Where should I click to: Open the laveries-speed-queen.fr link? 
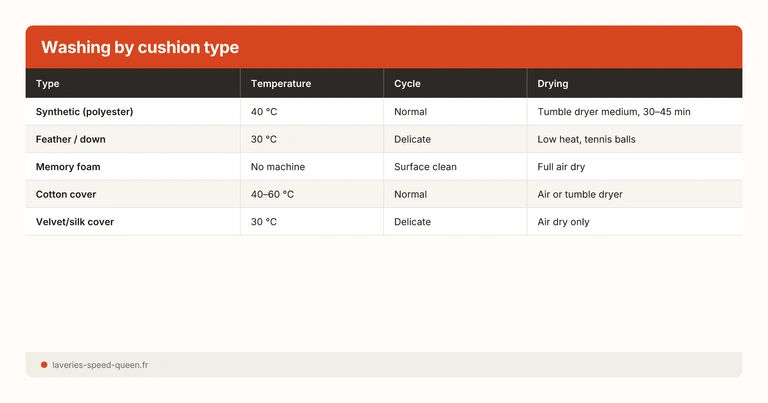coord(100,365)
